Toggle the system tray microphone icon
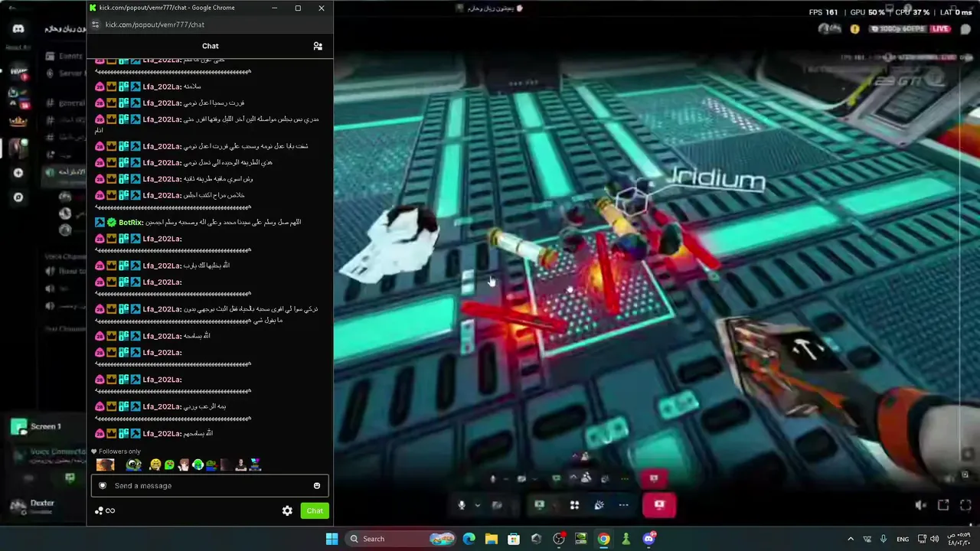This screenshot has height=551, width=980. 884,539
